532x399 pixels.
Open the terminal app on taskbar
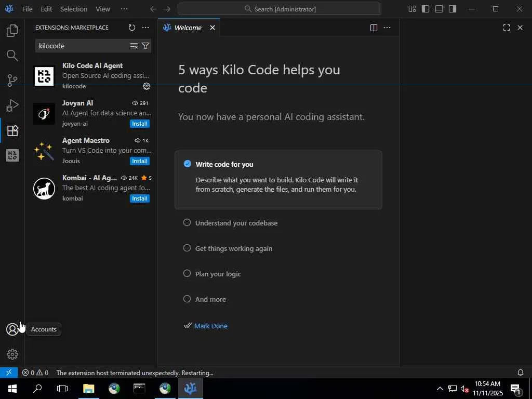pos(139,389)
